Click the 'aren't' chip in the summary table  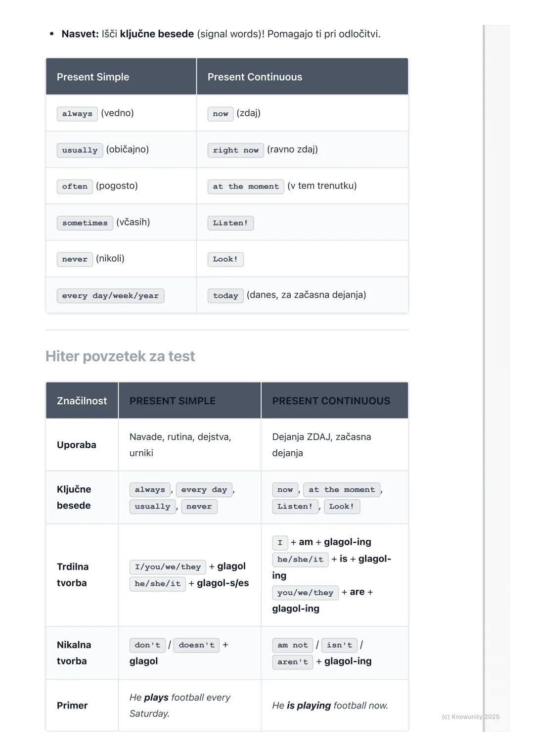tap(292, 661)
